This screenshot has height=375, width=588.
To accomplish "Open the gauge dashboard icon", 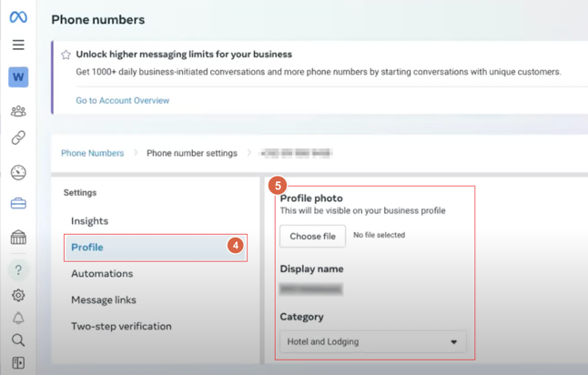I will pos(18,173).
